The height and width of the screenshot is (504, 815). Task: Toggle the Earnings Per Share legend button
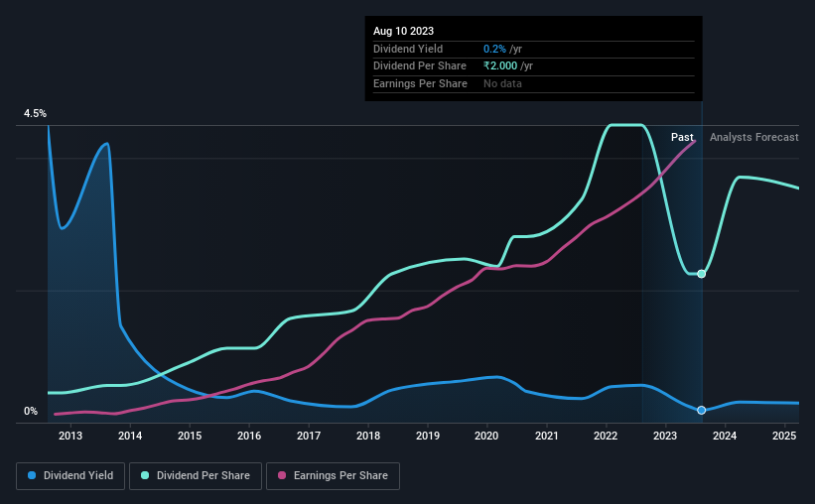333,476
